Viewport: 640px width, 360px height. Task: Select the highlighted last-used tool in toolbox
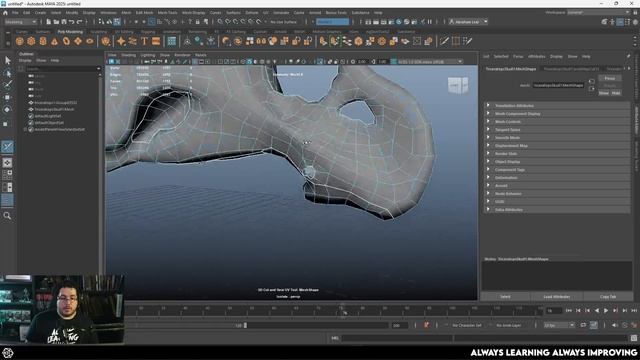click(7, 147)
